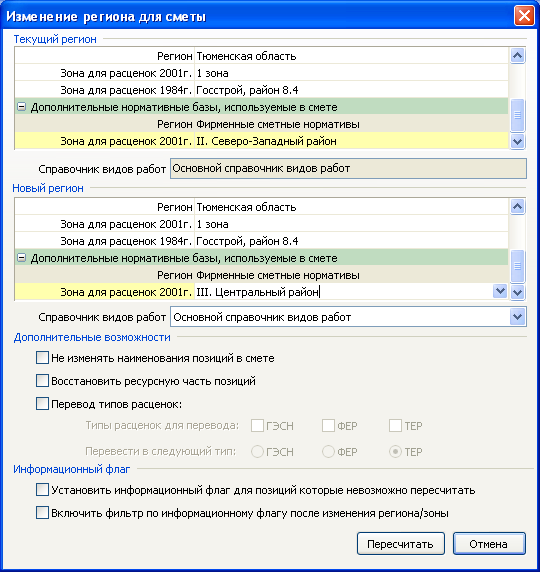This screenshot has width=540, height=572.
Task: Click the 'Дополнительные возможности' section heading
Action: click(x=92, y=337)
